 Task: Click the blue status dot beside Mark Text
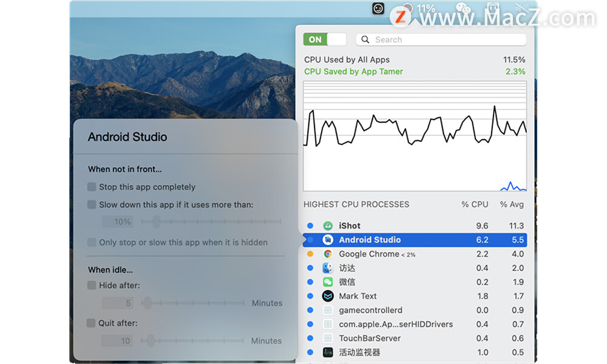point(310,296)
